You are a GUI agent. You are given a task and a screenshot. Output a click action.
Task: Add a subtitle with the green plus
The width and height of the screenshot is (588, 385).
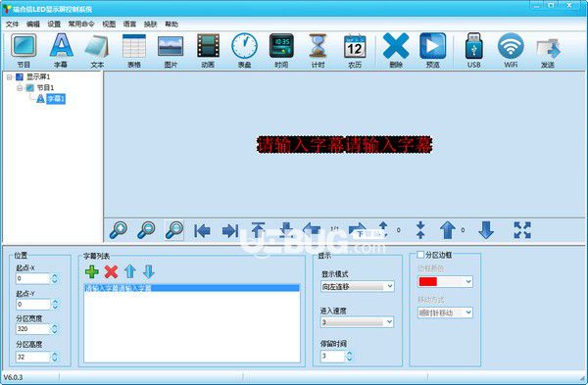(x=92, y=271)
